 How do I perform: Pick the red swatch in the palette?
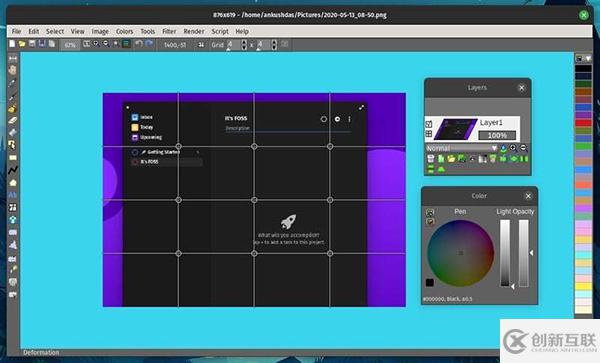pyautogui.click(x=583, y=123)
